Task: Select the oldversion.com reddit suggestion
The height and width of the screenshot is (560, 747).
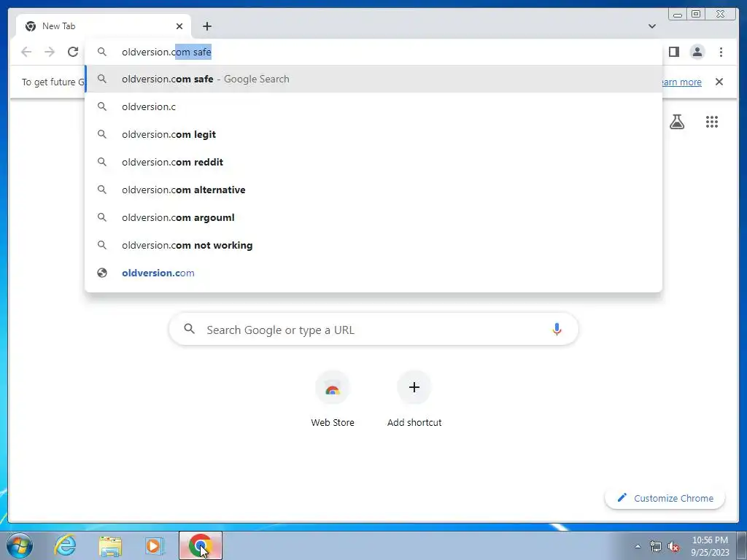Action: 373,162
